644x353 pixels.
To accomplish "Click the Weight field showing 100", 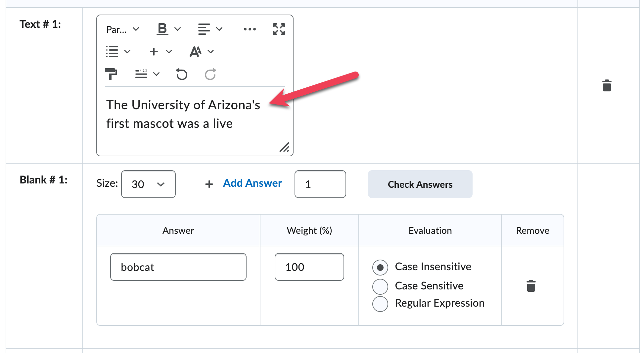I will 309,267.
